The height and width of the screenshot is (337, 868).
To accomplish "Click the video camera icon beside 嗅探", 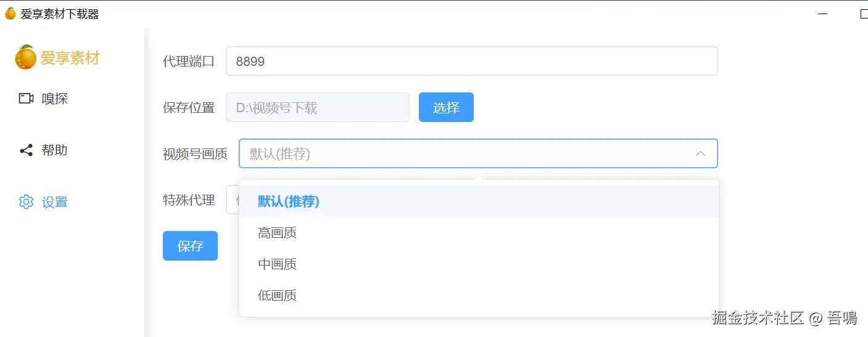I will pos(26,98).
